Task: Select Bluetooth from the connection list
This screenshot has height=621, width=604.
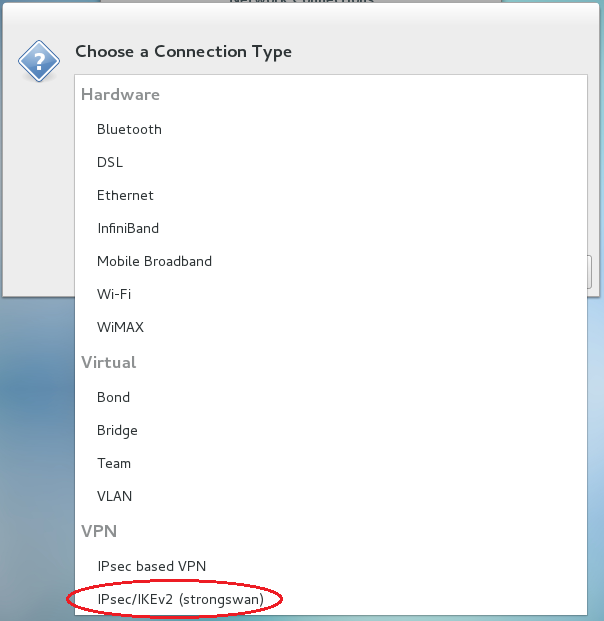Action: pos(129,129)
